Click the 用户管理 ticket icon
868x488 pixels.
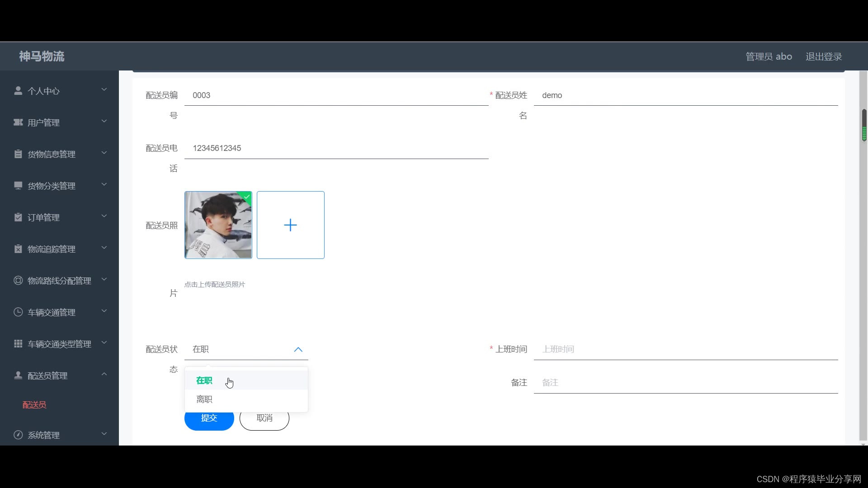[18, 122]
